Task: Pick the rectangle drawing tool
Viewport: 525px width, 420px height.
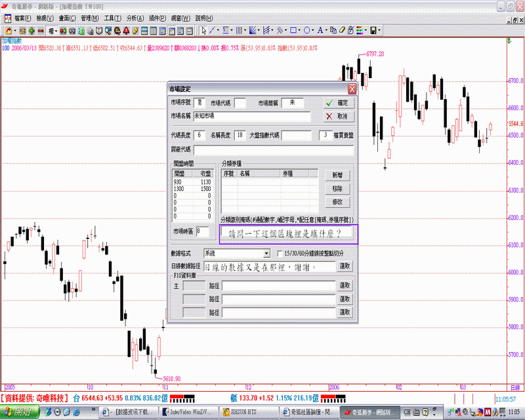Action: pos(295,30)
